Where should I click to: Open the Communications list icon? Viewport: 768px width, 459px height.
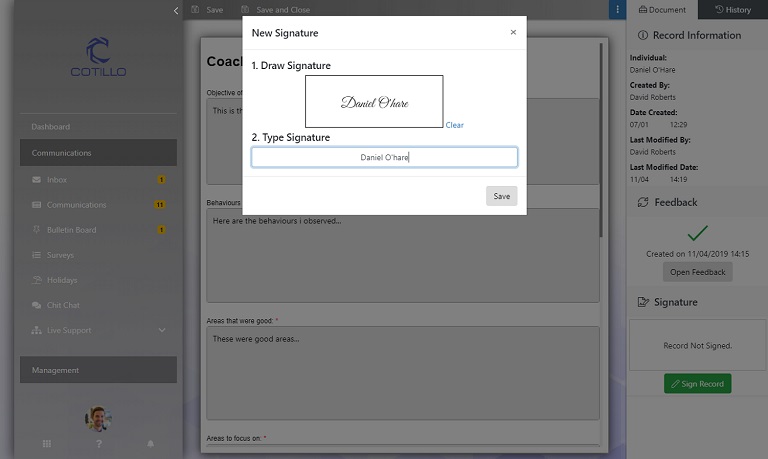(x=36, y=205)
